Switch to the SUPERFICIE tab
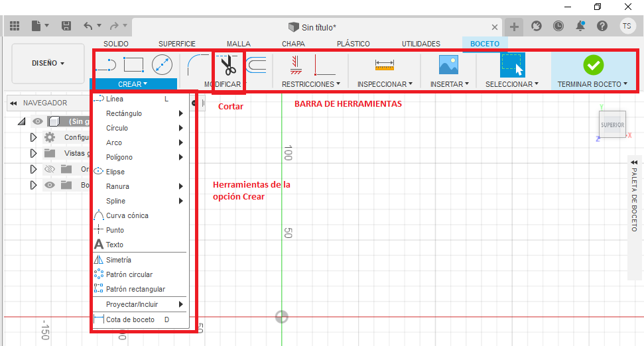This screenshot has width=644, height=346. [177, 44]
